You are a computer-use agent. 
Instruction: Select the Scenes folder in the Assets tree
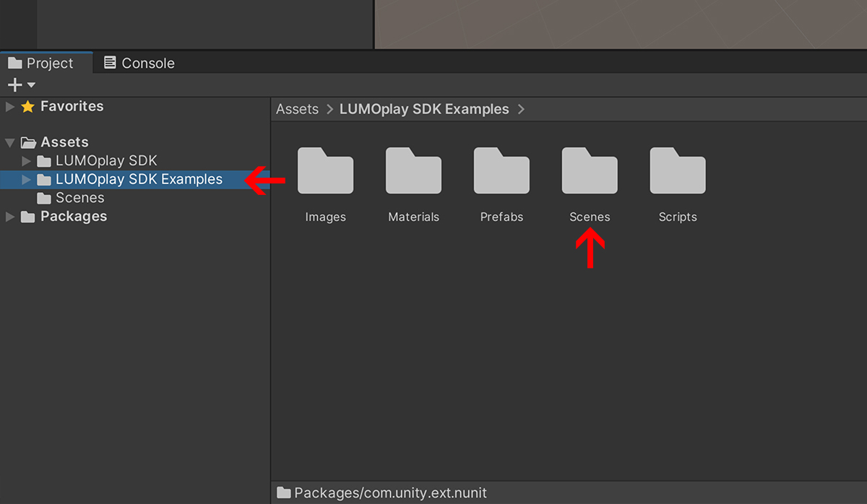[79, 198]
